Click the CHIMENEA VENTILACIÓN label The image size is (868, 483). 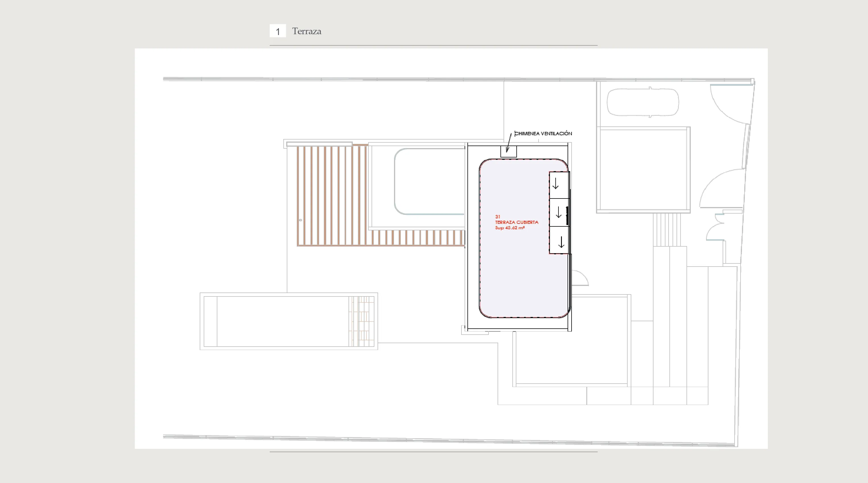[543, 134]
